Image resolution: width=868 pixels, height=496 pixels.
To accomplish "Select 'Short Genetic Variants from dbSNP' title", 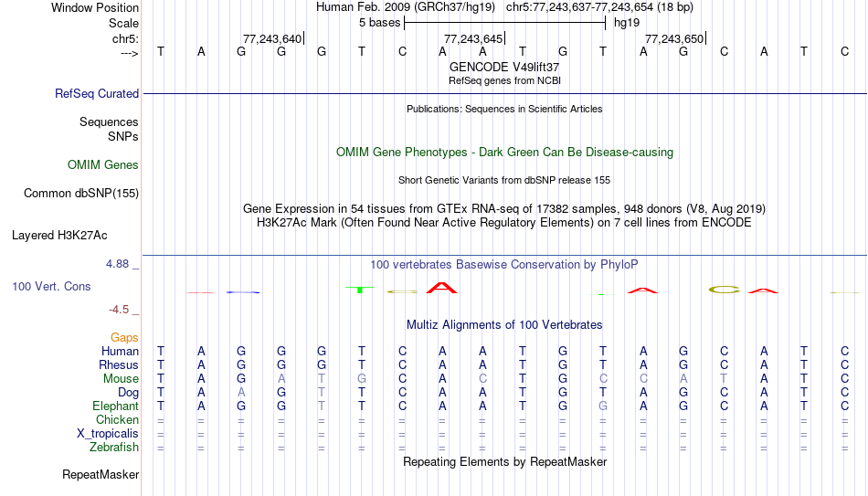I will tap(504, 181).
